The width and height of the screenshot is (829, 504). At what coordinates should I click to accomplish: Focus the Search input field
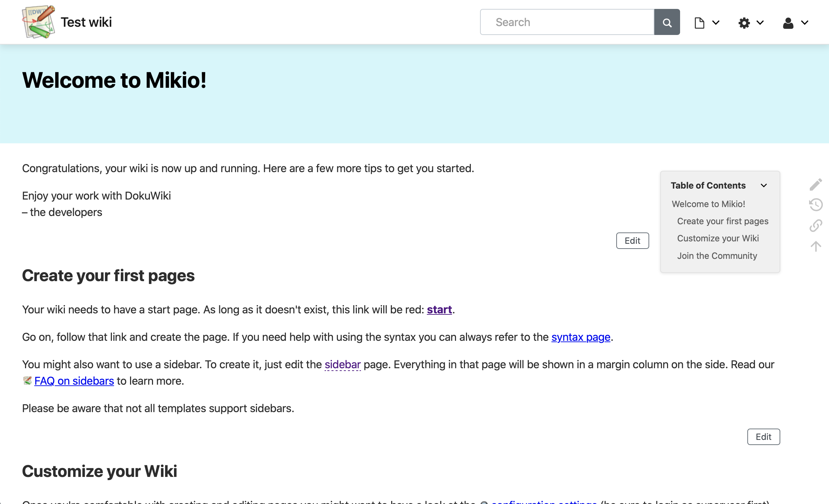[x=567, y=22]
